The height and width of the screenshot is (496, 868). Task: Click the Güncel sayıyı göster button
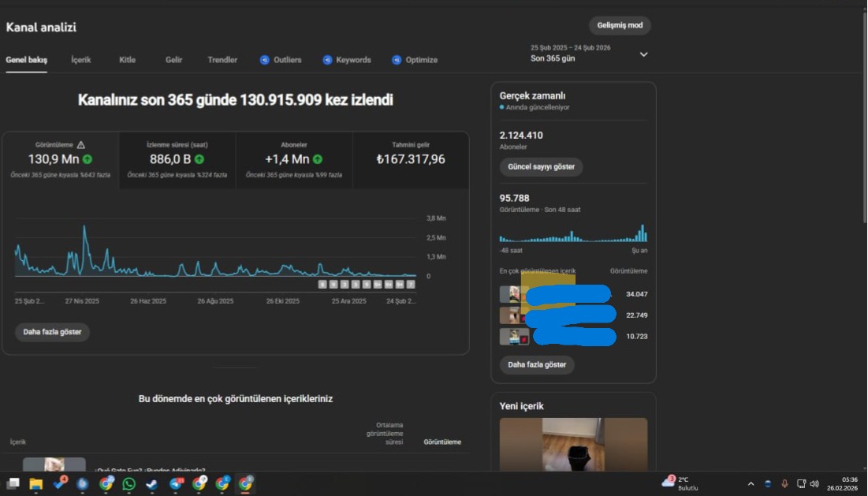click(x=541, y=167)
